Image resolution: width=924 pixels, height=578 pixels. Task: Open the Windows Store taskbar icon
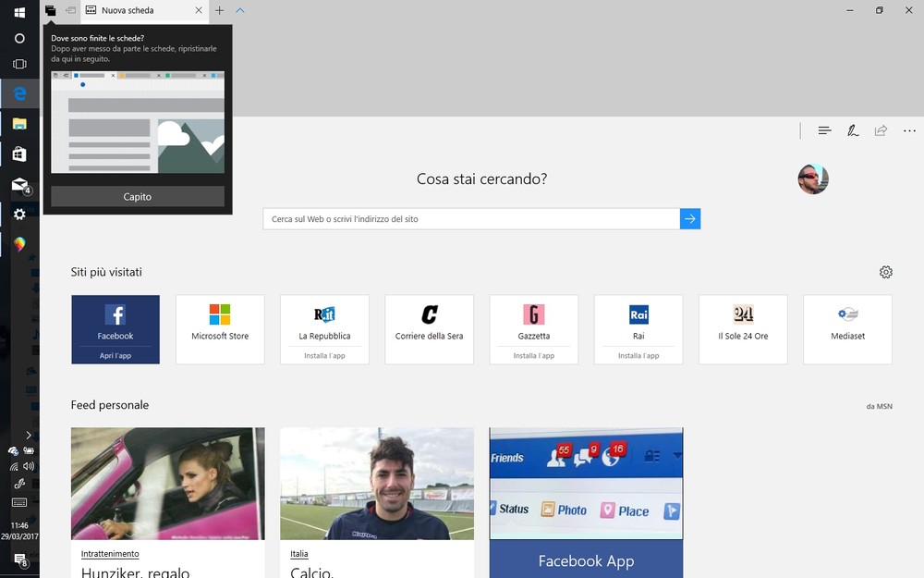19,154
